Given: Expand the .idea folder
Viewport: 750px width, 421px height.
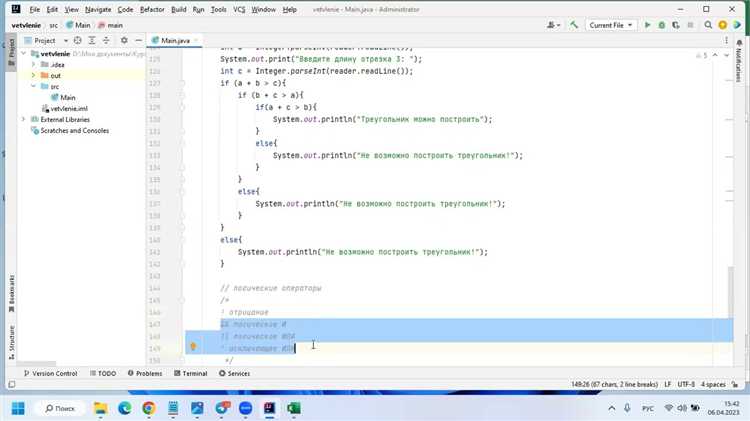Looking at the screenshot, I should coord(33,65).
